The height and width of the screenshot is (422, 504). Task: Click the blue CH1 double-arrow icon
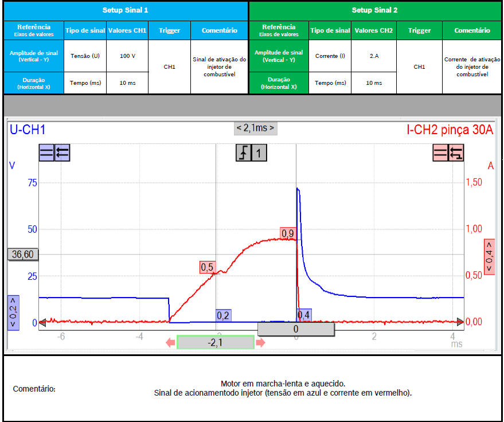click(62, 153)
